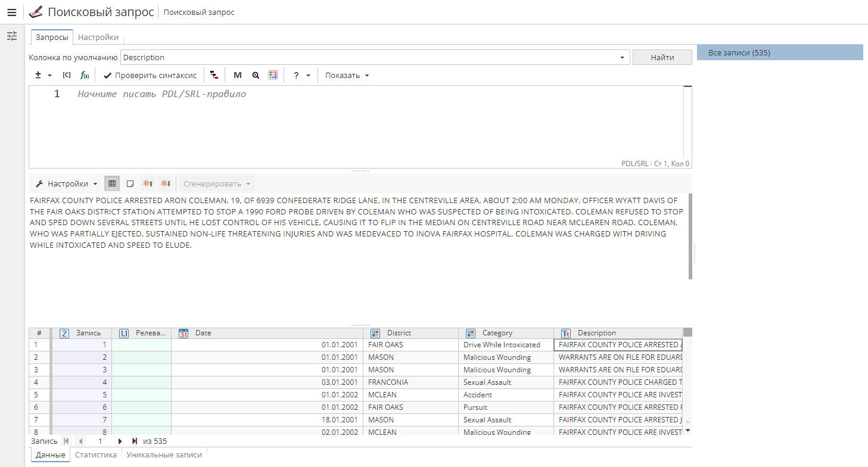Click the record number input field

click(100, 441)
